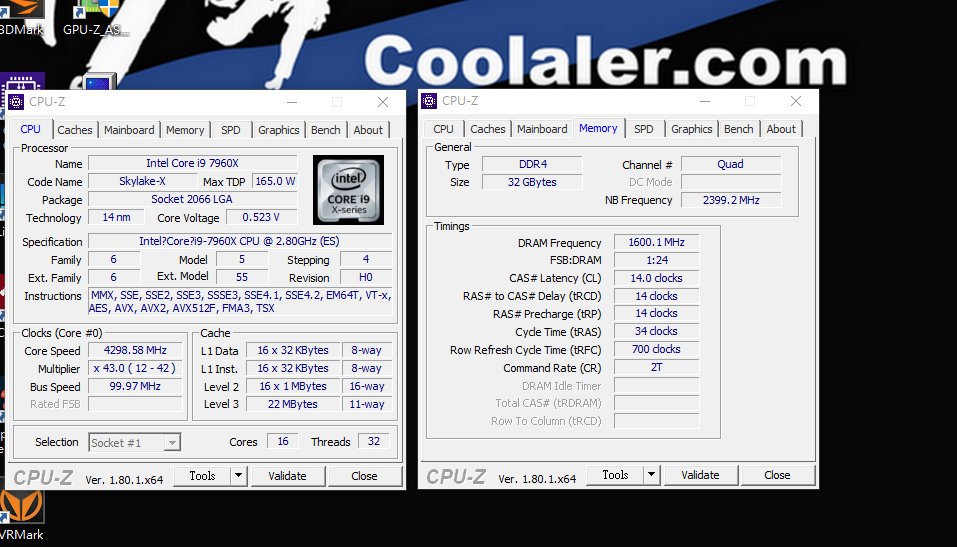
Task: Click the FSB:DRAM value '1:24'
Action: 656,260
